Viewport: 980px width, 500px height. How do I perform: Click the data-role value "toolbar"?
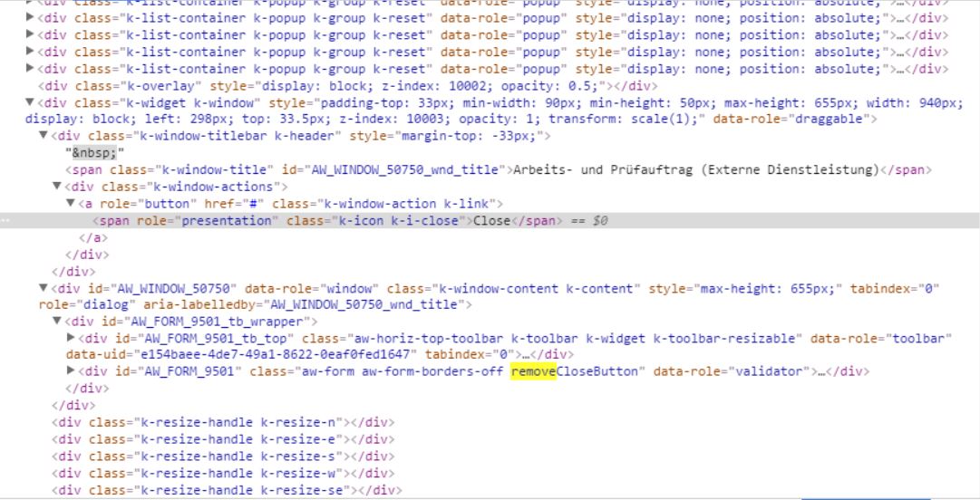(x=917, y=339)
